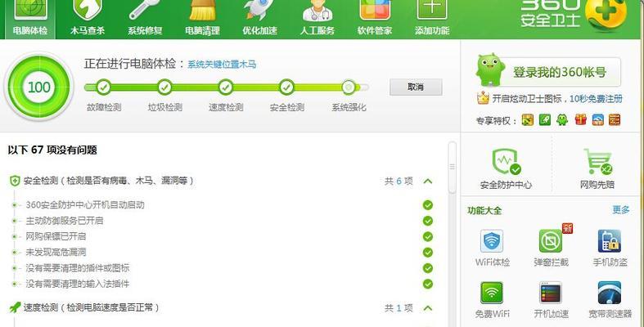The width and height of the screenshot is (644, 327).
Task: Click the last orange privilege icon
Action: [x=615, y=120]
